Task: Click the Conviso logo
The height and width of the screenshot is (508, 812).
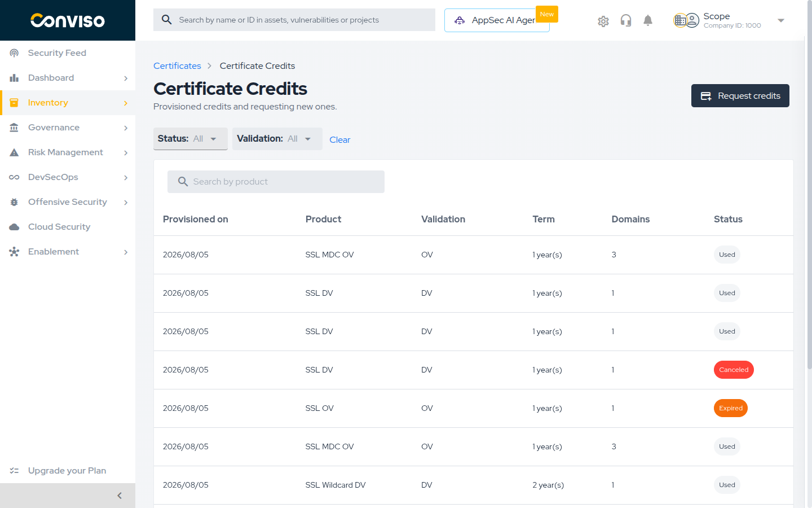Action: (x=68, y=20)
